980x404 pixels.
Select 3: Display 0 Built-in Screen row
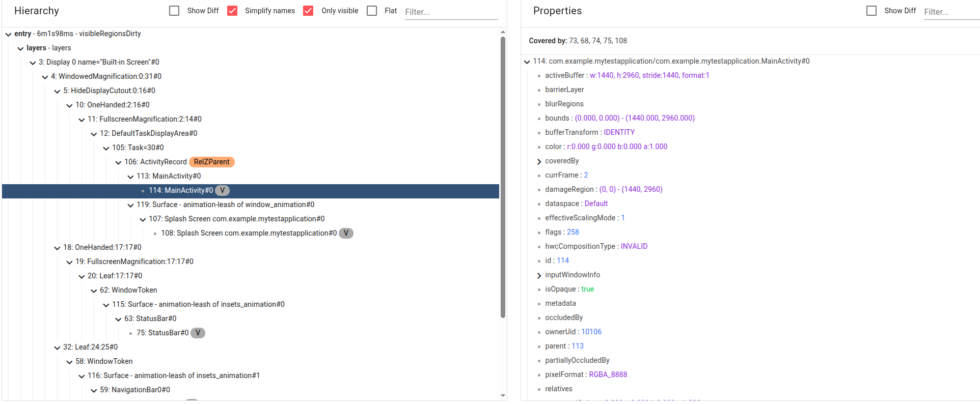pyautogui.click(x=251, y=62)
